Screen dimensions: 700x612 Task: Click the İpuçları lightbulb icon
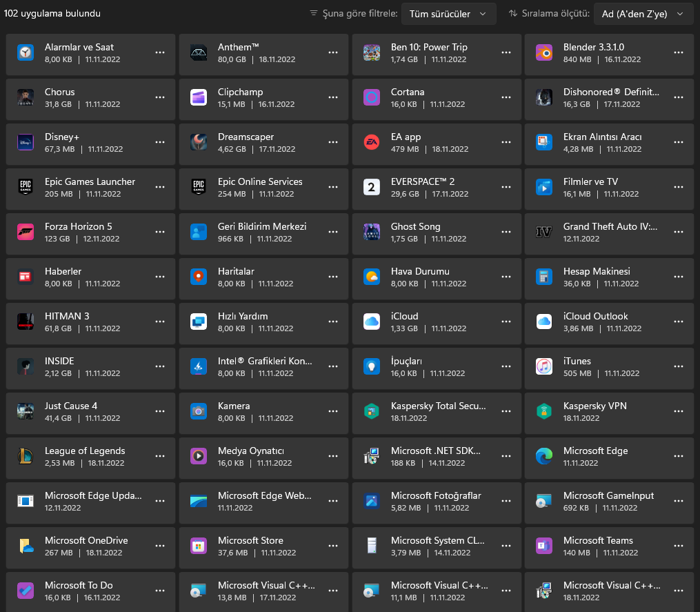372,367
